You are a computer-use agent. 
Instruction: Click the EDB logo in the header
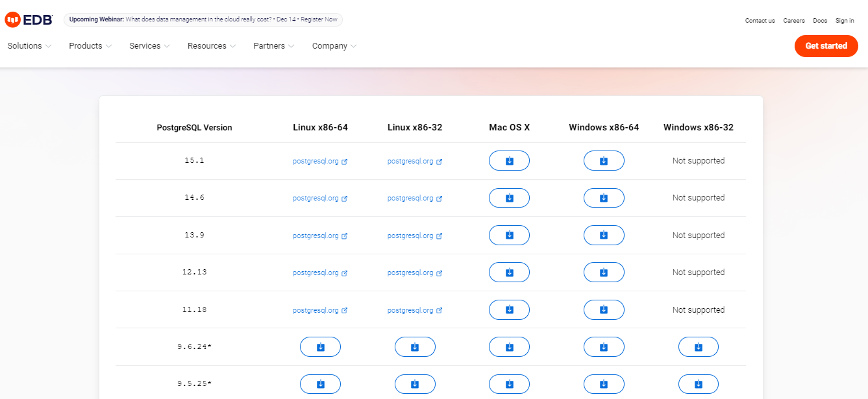pyautogui.click(x=29, y=19)
